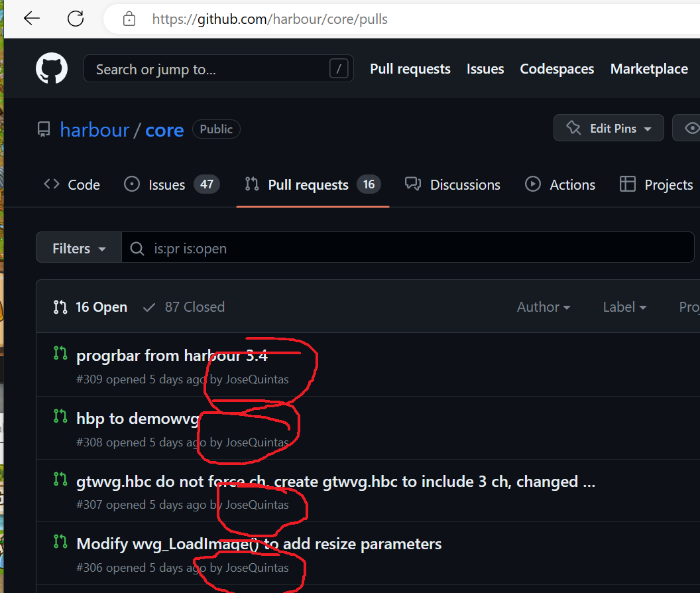This screenshot has height=593, width=700.
Task: Click the open PR icon beside 16 Open
Action: [x=60, y=307]
